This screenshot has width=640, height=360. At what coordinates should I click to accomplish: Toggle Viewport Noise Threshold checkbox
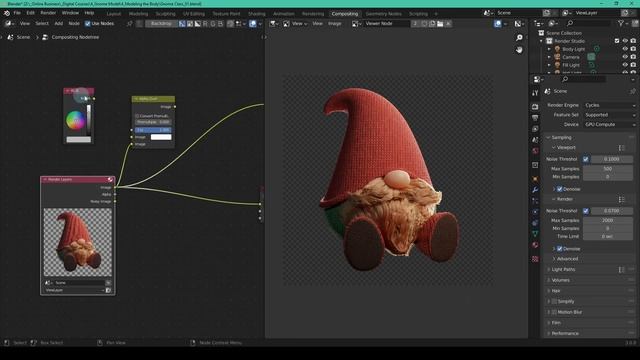pyautogui.click(x=586, y=159)
